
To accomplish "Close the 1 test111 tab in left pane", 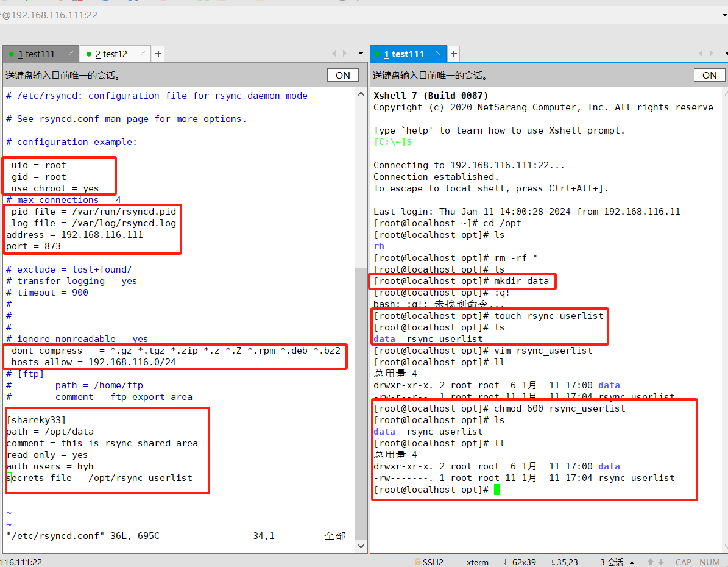I will 71,54.
